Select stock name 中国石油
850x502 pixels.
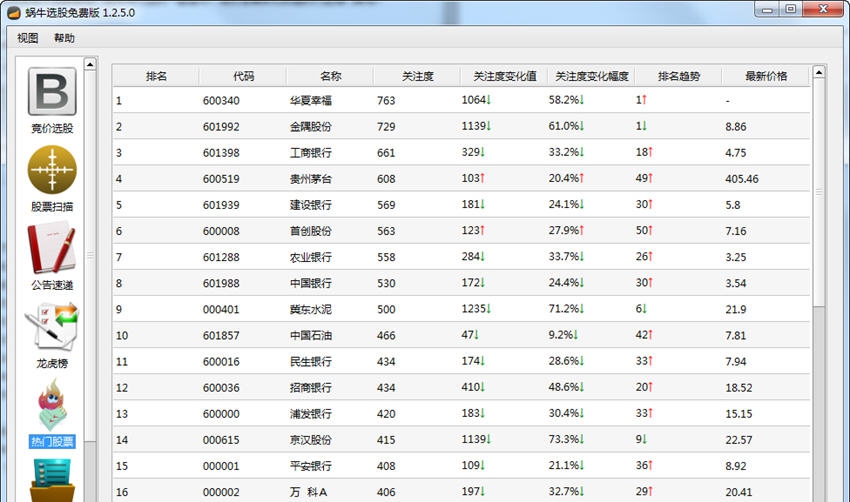pyautogui.click(x=311, y=335)
